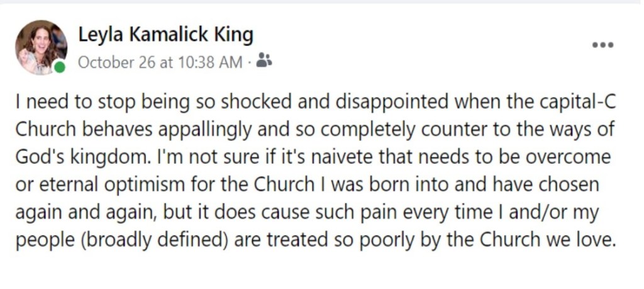Click the October 26 at 10:38 AM timestamp
This screenshot has width=644, height=289.
point(160,62)
